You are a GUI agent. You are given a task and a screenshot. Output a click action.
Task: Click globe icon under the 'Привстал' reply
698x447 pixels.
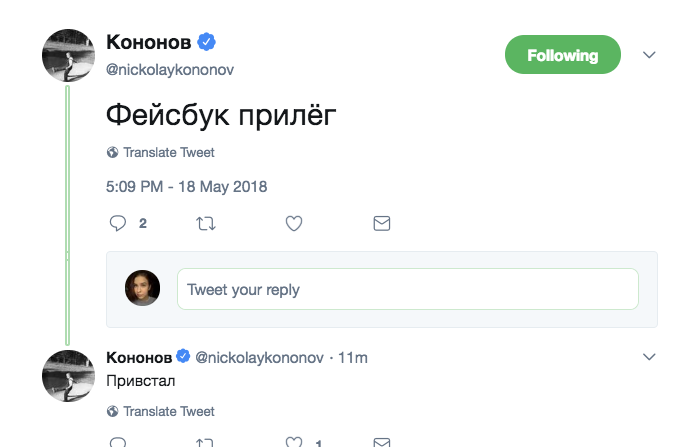point(112,411)
